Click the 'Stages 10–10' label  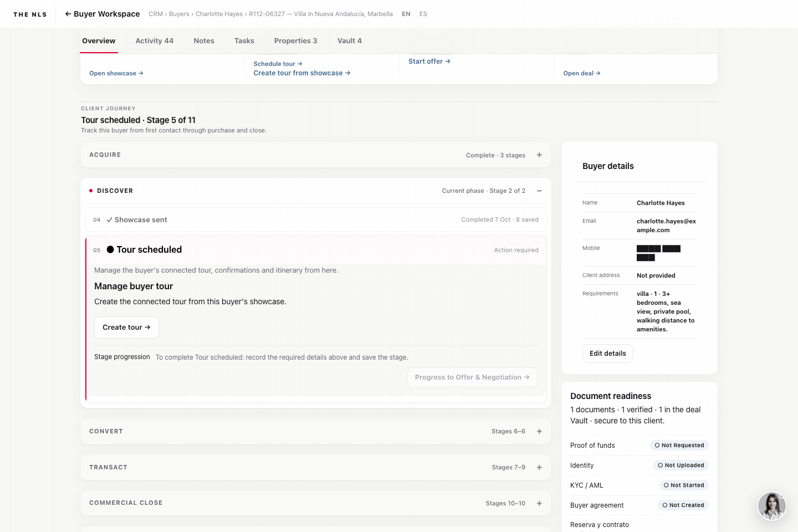[505, 503]
